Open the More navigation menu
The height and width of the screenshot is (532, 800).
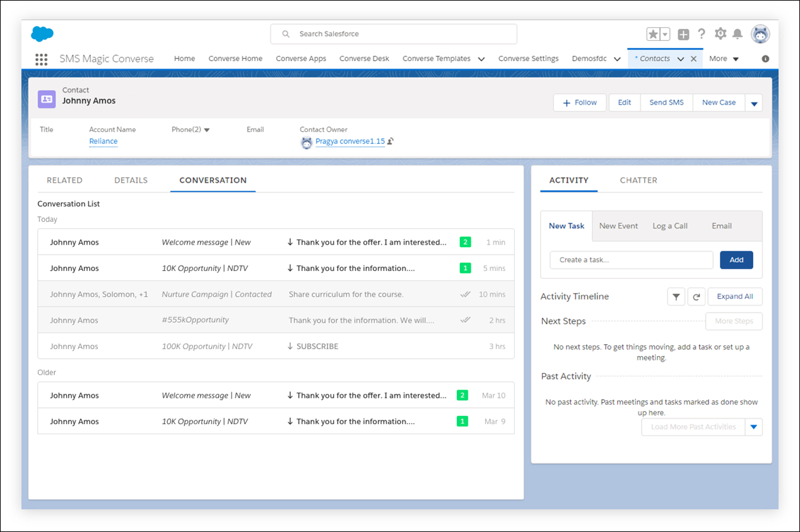(724, 59)
